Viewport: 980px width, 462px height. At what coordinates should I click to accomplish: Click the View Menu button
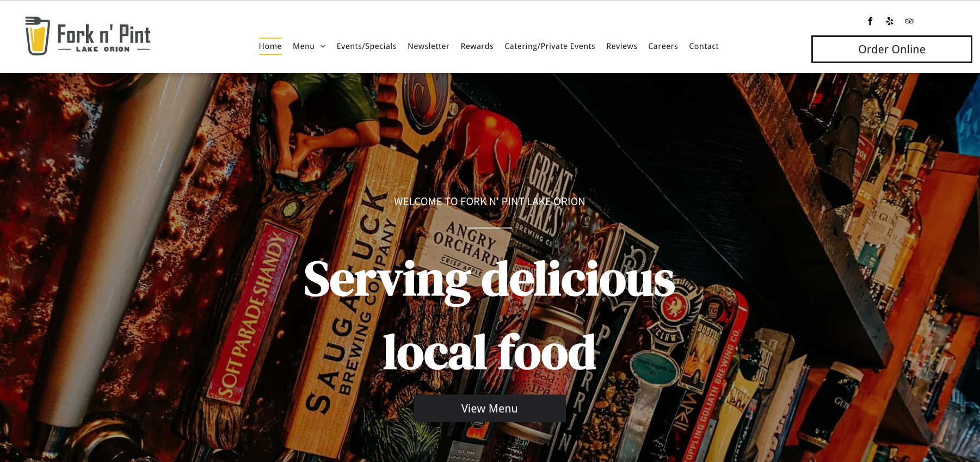[490, 408]
